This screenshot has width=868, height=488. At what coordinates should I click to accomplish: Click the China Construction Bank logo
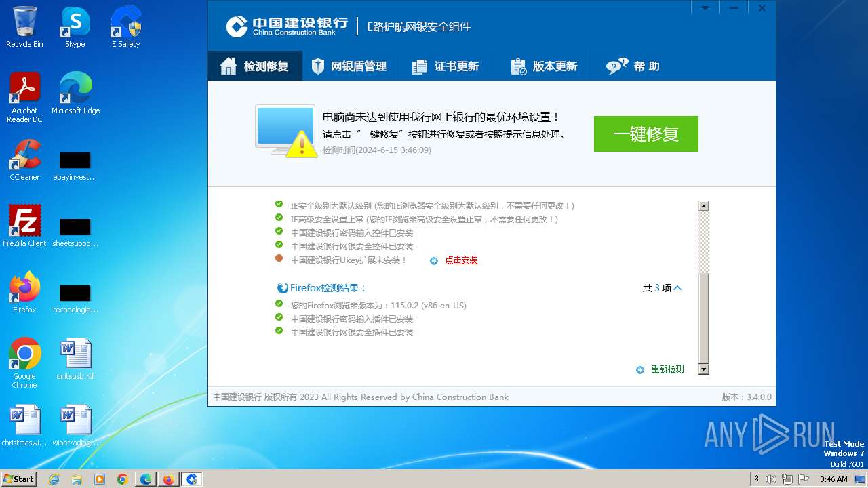287,26
